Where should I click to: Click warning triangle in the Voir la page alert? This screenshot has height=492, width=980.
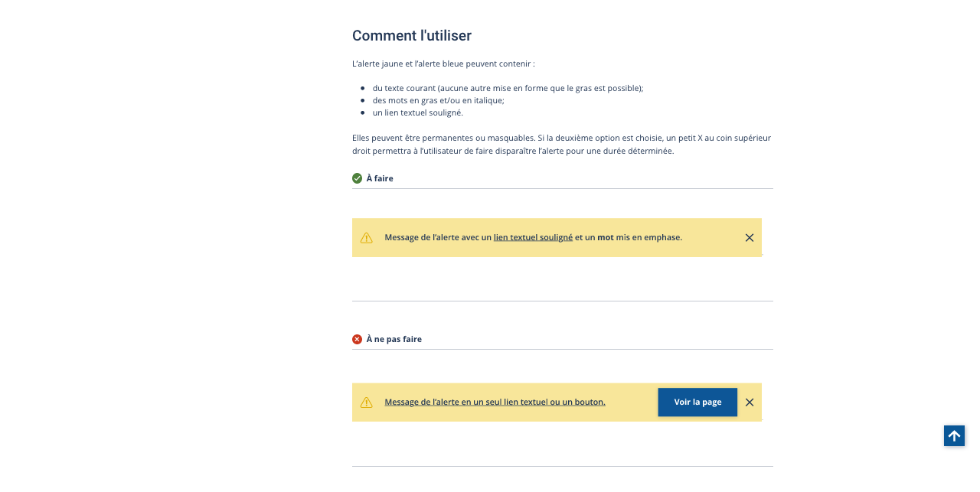pos(367,402)
